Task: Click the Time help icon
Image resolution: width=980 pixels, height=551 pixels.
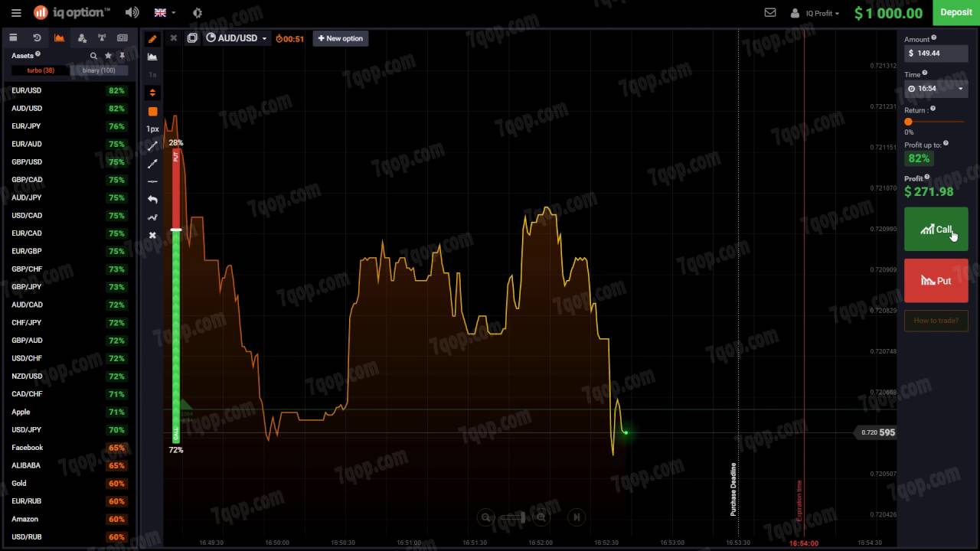Action: (925, 73)
